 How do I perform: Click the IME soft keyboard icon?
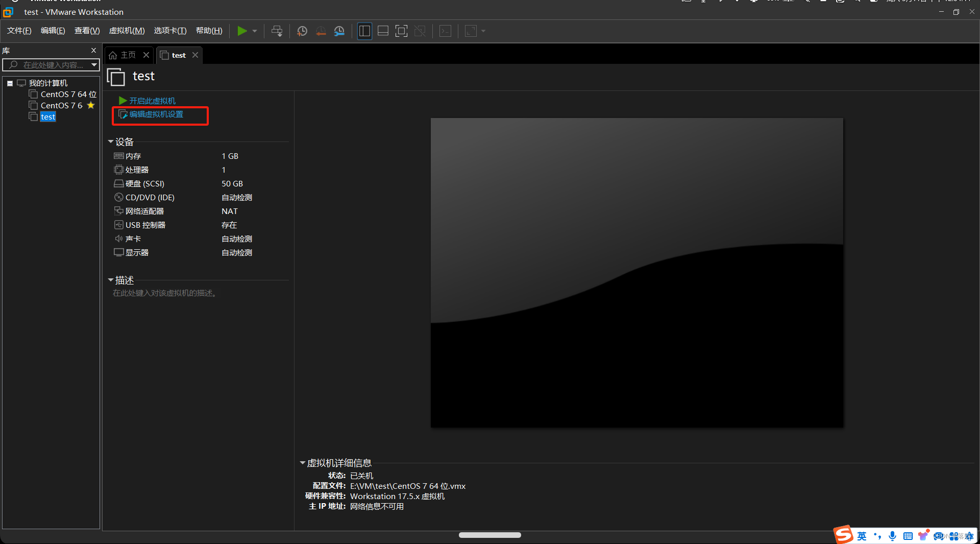(x=908, y=536)
